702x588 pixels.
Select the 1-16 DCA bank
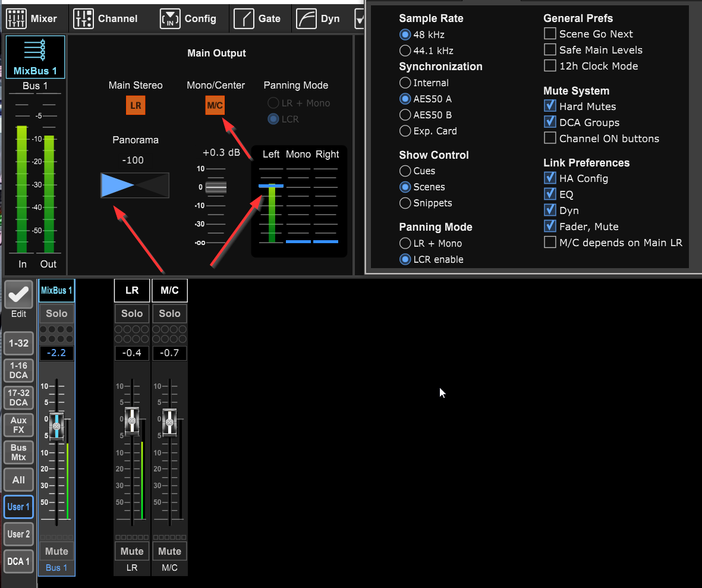click(x=18, y=371)
